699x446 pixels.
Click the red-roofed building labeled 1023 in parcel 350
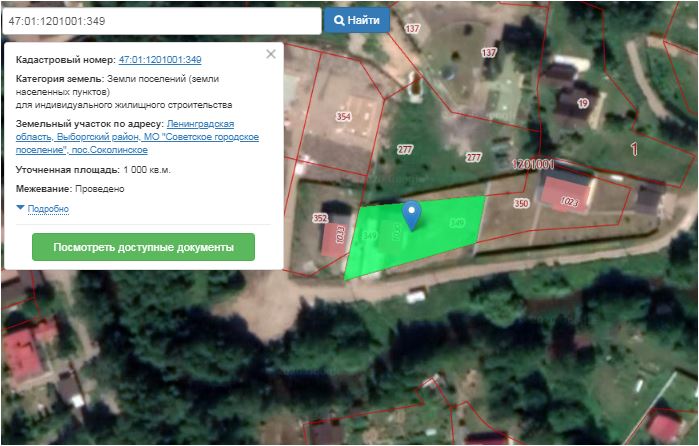click(567, 190)
